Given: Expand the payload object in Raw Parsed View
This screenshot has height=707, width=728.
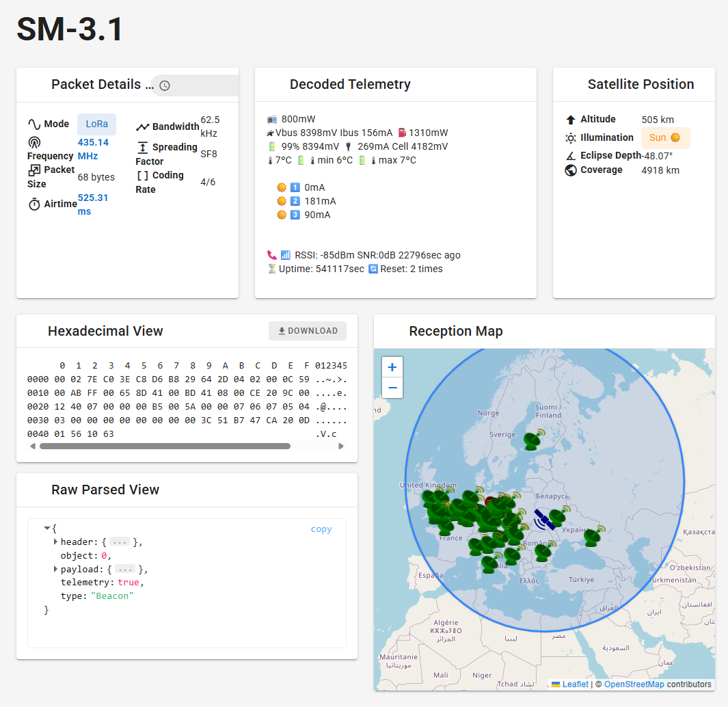Looking at the screenshot, I should coord(55,569).
